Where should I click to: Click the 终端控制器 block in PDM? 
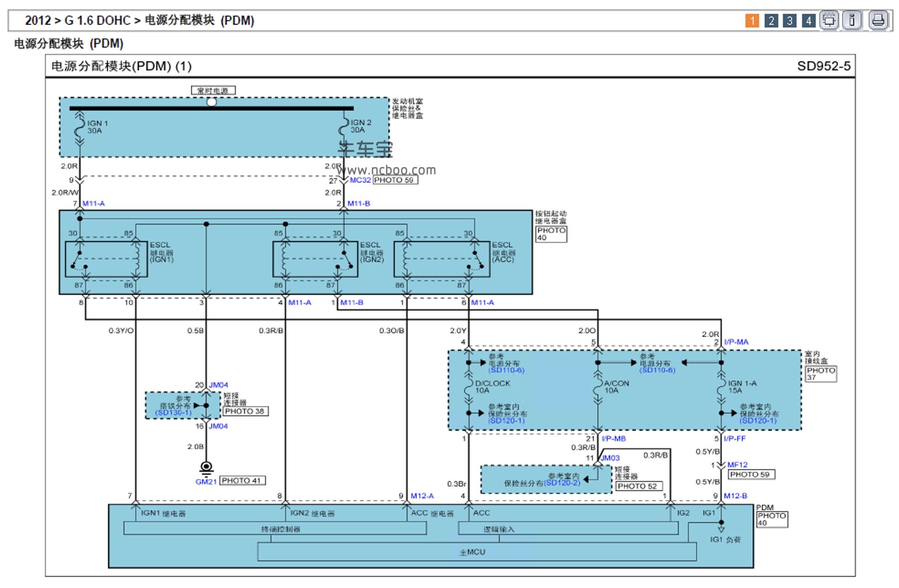click(275, 528)
